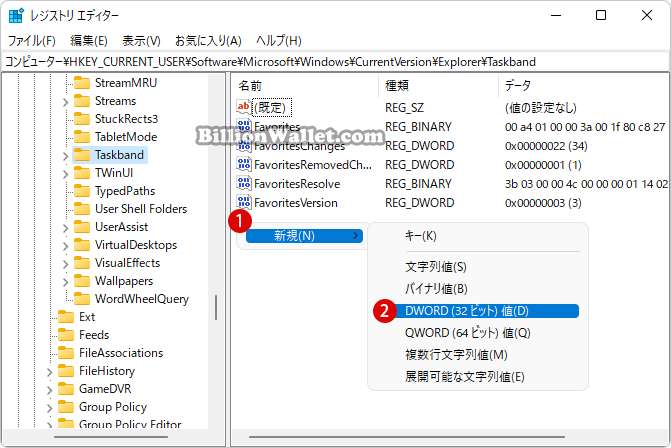Open the 表示(V) menu
This screenshot has height=448, width=671.
141,41
